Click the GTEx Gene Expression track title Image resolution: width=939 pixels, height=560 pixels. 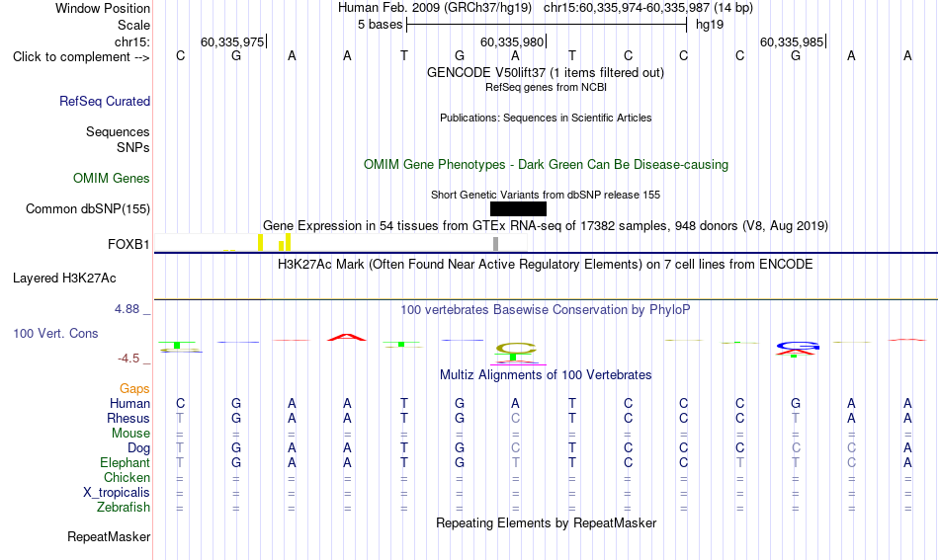546,225
